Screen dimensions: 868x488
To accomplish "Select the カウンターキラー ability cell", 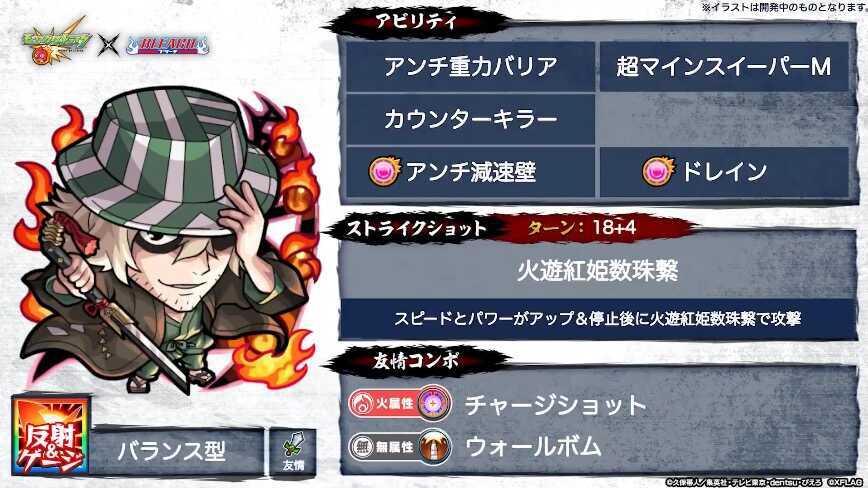I will [x=470, y=119].
